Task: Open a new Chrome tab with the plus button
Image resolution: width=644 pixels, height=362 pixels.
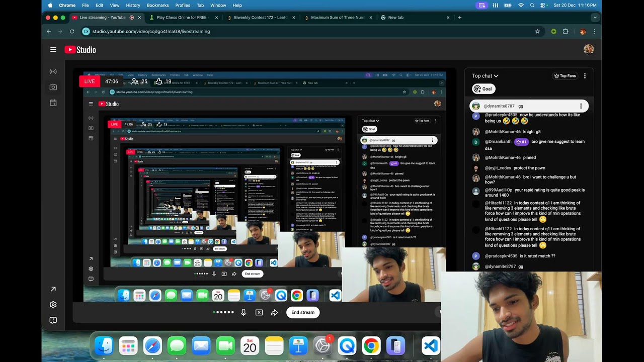Action: [x=459, y=18]
